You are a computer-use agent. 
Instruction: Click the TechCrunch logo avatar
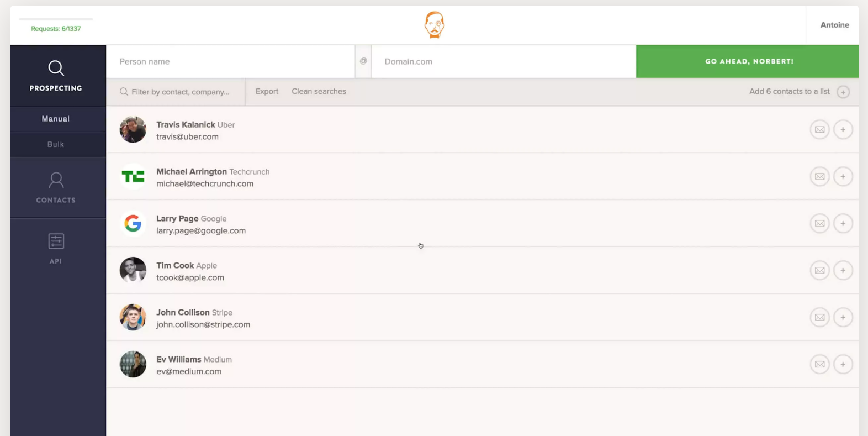click(133, 176)
